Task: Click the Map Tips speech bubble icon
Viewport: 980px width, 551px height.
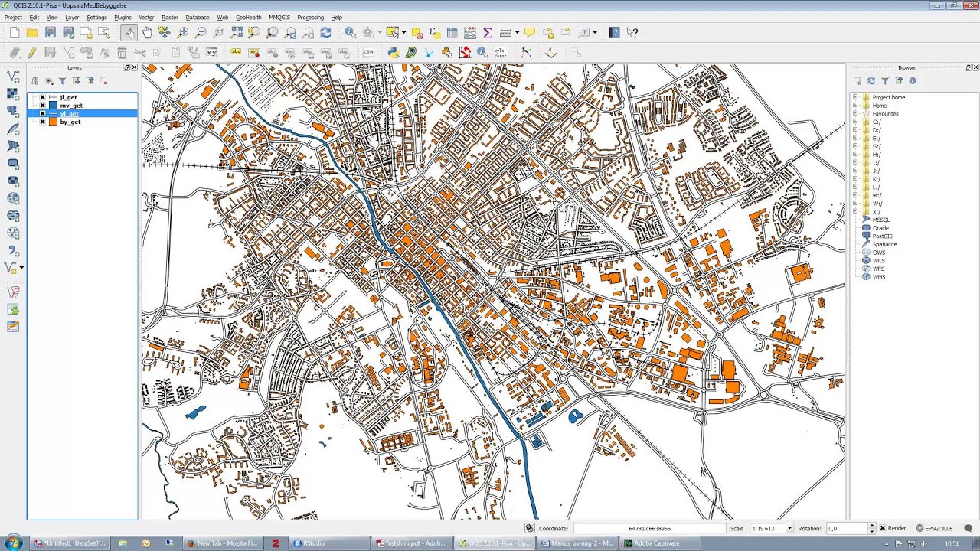Action: click(529, 33)
